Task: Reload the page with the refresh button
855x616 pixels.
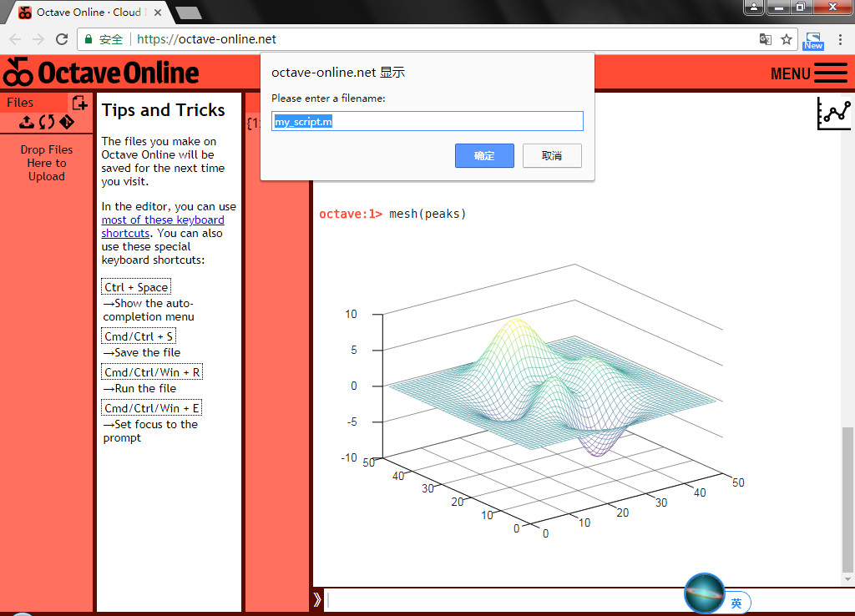Action: coord(62,39)
